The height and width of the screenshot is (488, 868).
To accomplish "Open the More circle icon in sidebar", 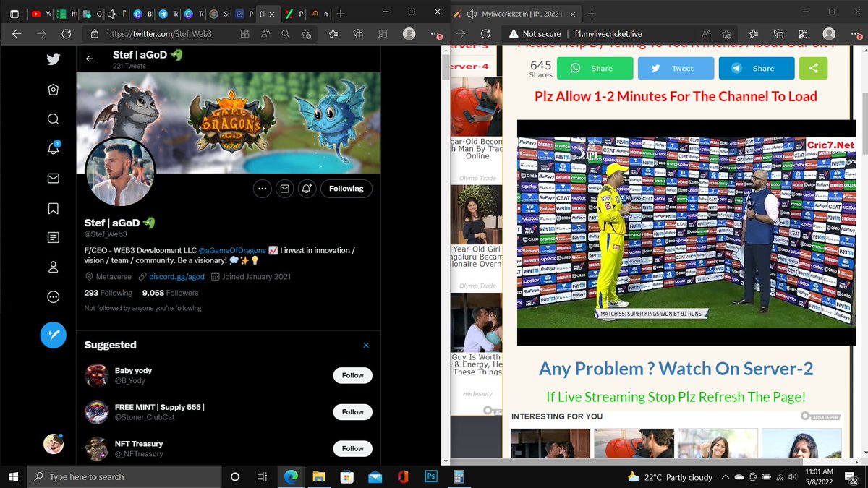I will tap(53, 296).
